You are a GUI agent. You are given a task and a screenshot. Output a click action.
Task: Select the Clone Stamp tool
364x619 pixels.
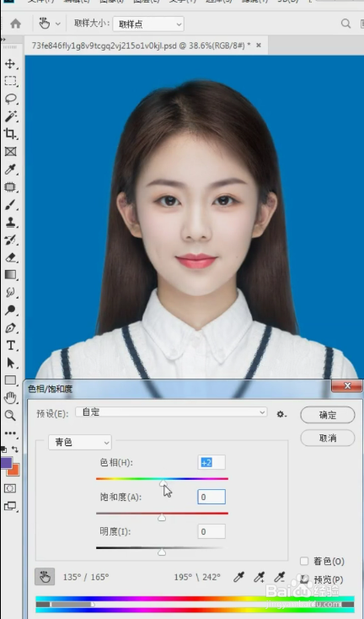pyautogui.click(x=10, y=223)
